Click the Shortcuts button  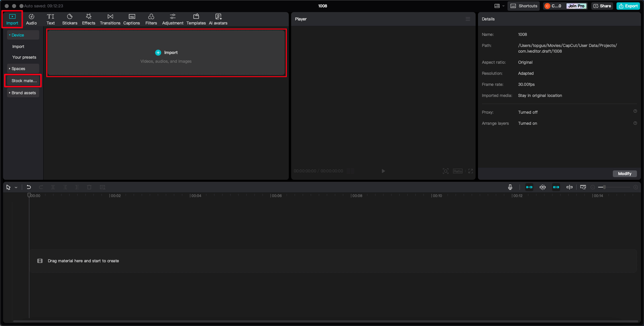(524, 6)
